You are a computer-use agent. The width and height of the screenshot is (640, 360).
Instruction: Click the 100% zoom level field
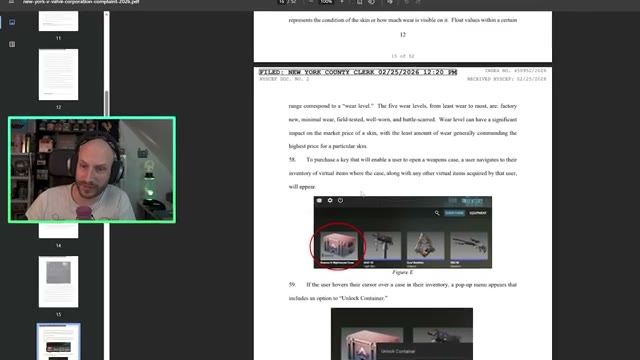coord(326,2)
